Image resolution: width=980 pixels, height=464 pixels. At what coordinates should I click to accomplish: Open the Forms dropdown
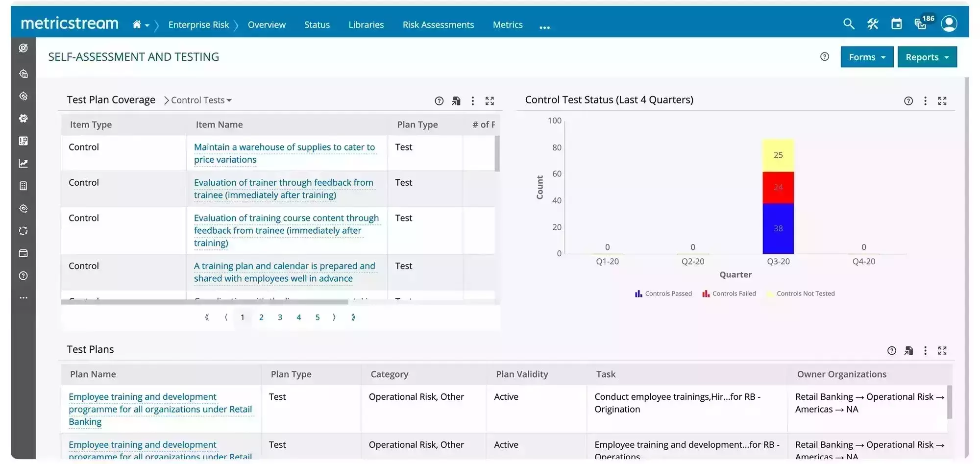[x=867, y=57]
